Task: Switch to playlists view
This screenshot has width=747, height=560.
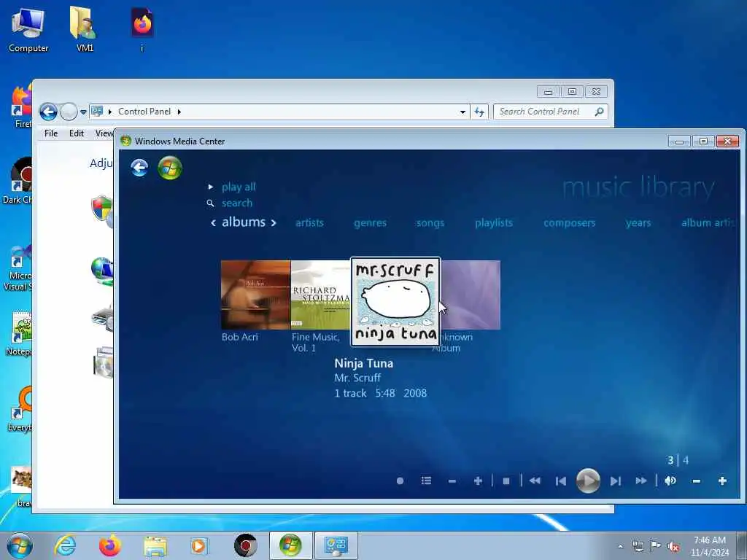Action: pyautogui.click(x=494, y=223)
